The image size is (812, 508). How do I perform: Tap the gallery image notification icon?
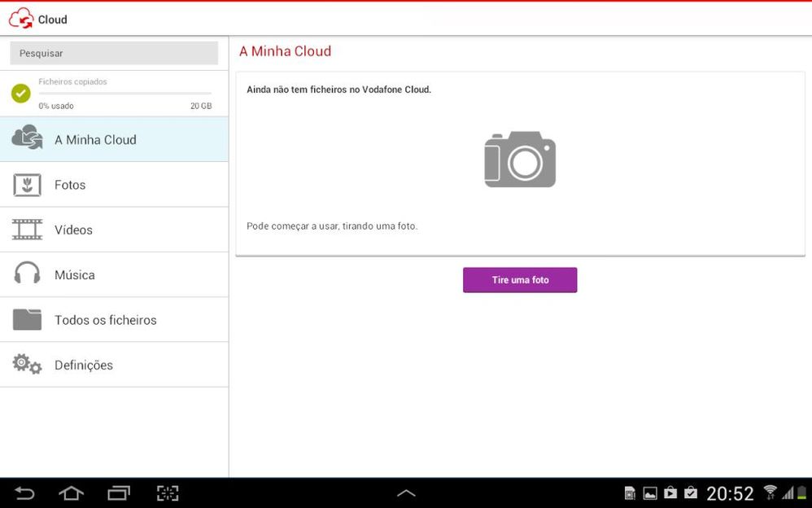click(649, 493)
